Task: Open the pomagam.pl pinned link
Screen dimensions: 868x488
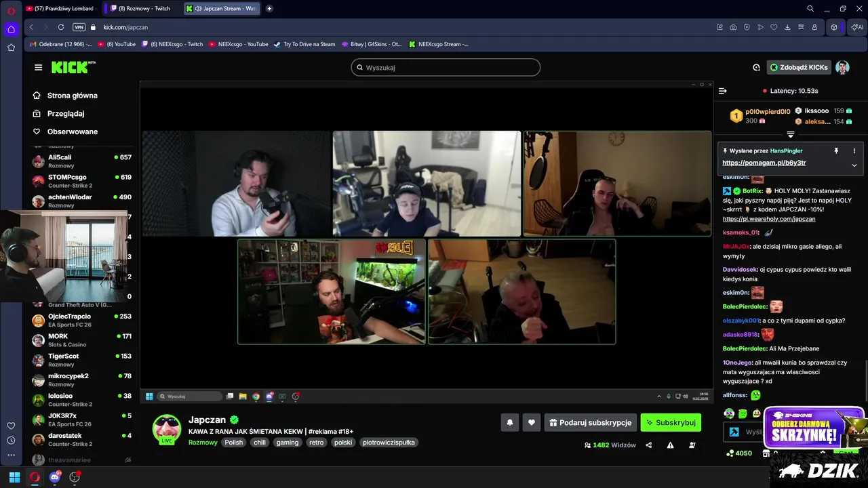Action: pos(764,163)
